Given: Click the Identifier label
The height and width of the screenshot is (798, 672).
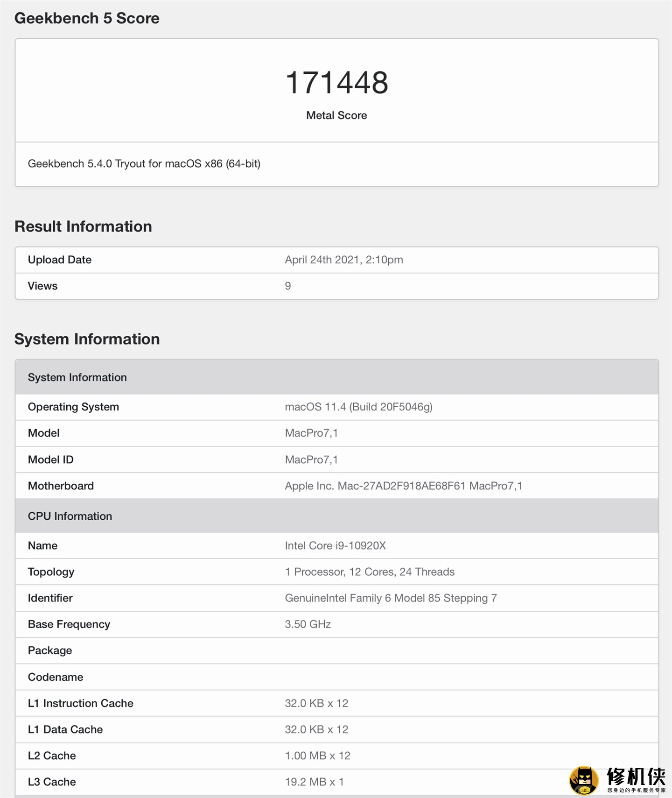Looking at the screenshot, I should (x=50, y=598).
